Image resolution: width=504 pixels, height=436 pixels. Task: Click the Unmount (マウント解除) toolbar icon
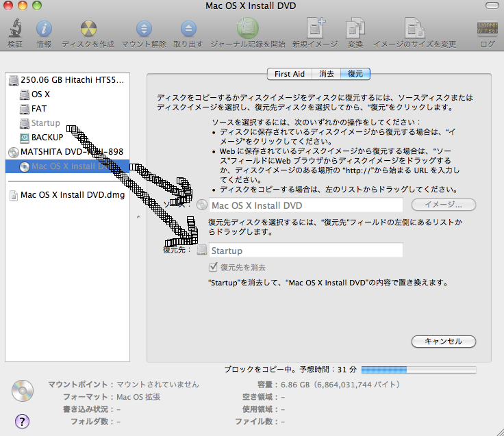tap(144, 28)
